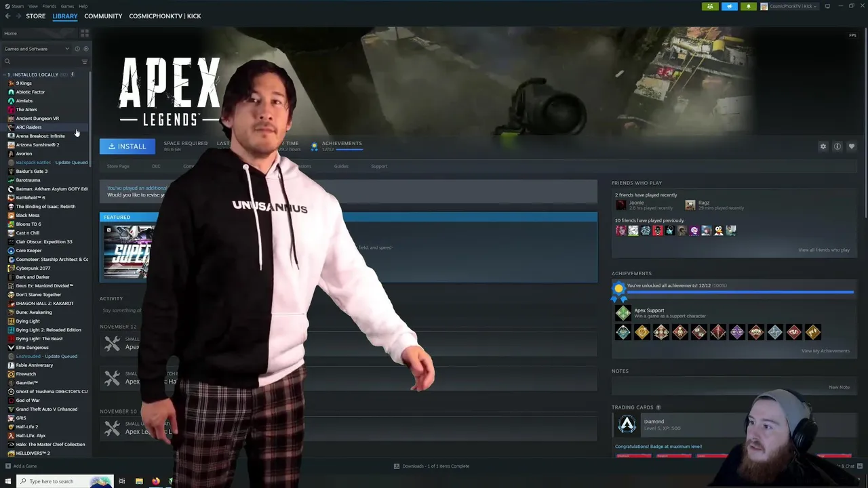Click the Apex Support achievement icon
This screenshot has width=868, height=488.
623,312
